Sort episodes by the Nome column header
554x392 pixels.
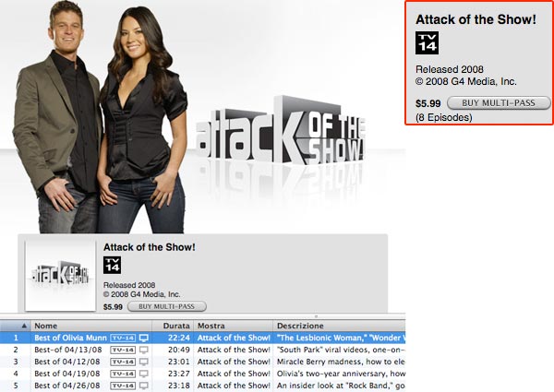coord(91,326)
